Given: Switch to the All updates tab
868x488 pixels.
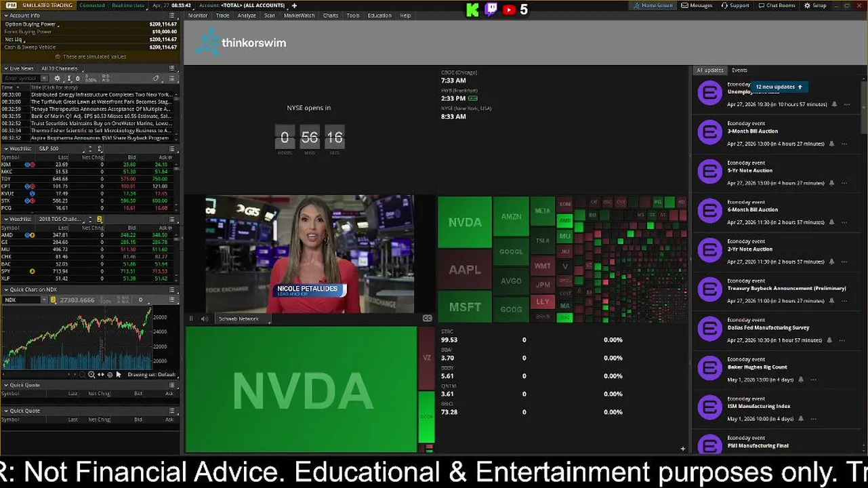Looking at the screenshot, I should tap(709, 70).
